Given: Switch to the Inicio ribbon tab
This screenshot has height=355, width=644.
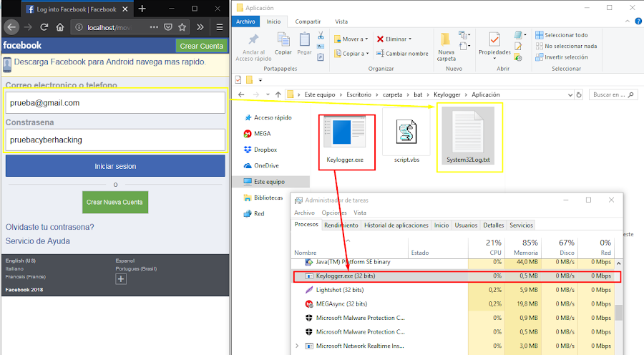Looking at the screenshot, I should (273, 21).
